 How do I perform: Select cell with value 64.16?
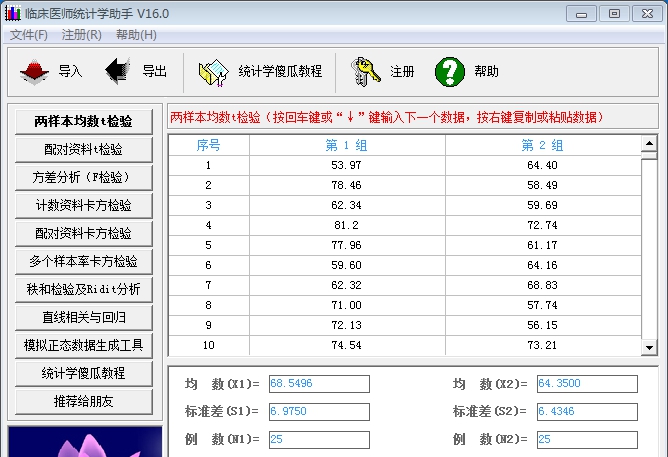(x=543, y=265)
